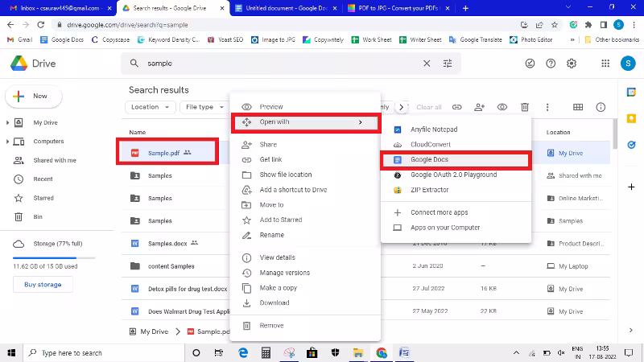Open Microsoft Edge from taskbar
644x362 pixels.
[x=243, y=352]
